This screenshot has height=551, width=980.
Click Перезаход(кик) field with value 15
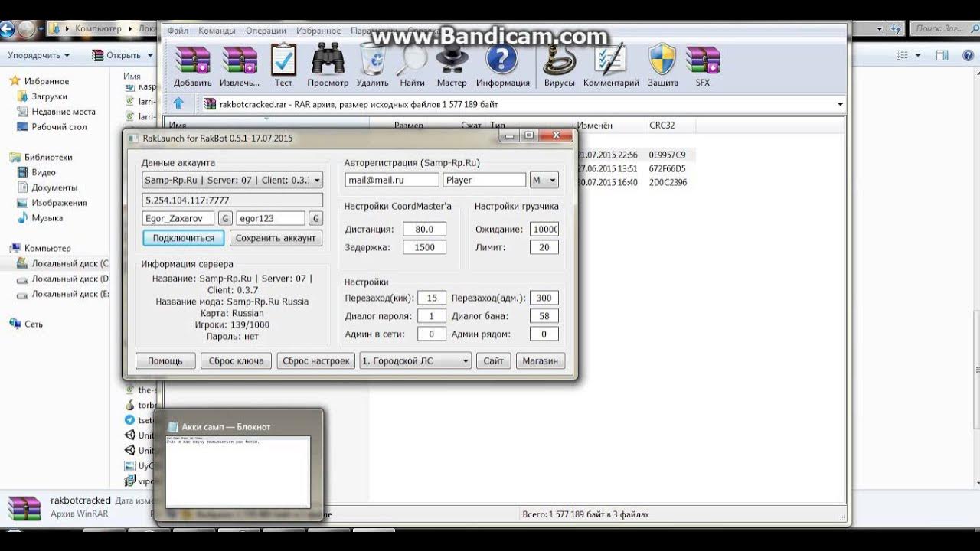pyautogui.click(x=432, y=298)
